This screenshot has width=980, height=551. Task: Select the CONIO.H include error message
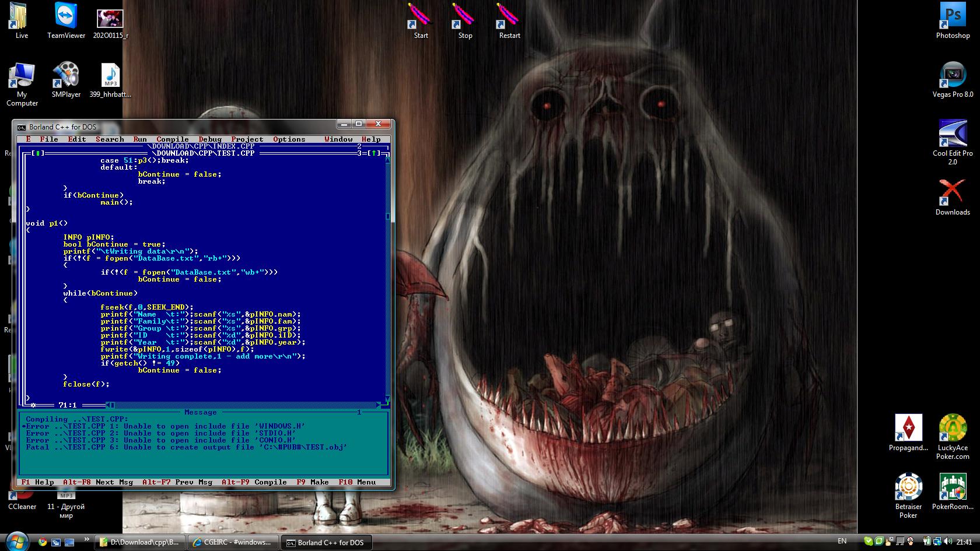coord(161,440)
